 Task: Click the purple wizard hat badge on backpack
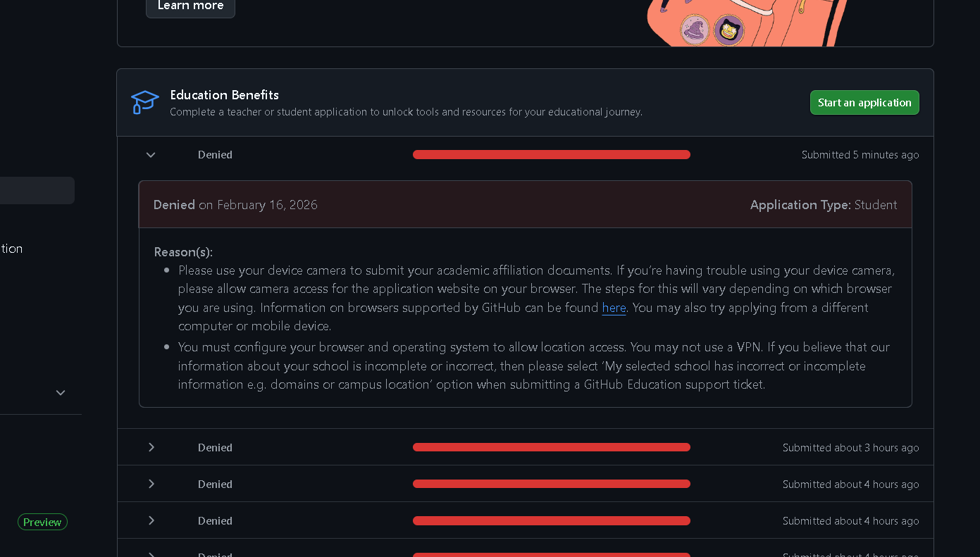click(x=695, y=30)
